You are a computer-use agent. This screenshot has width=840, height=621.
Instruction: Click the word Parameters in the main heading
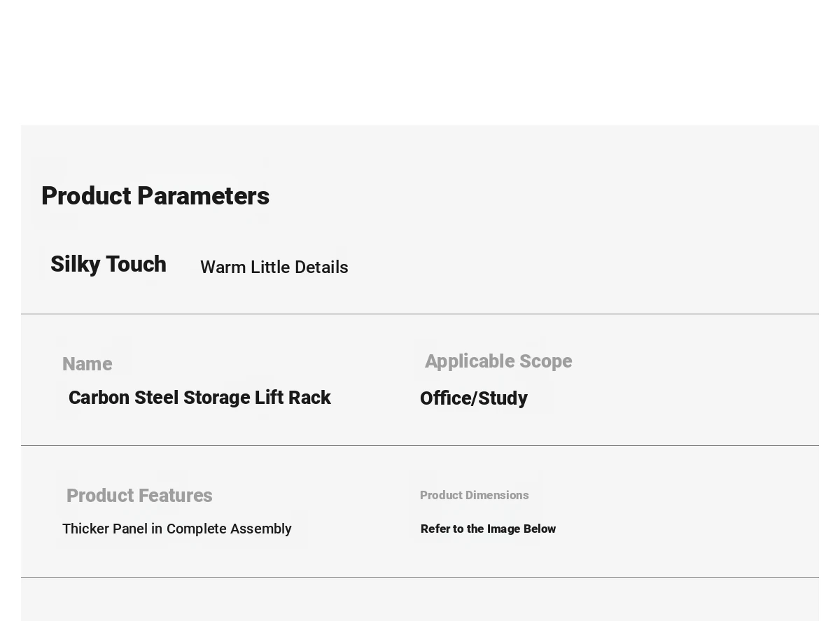point(203,196)
